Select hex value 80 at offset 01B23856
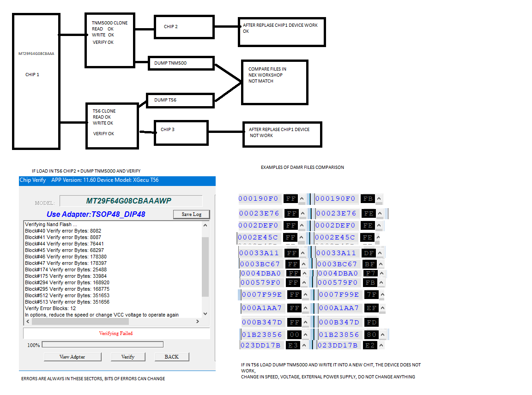Image resolution: width=532 pixels, height=395 pixels. [x=371, y=335]
